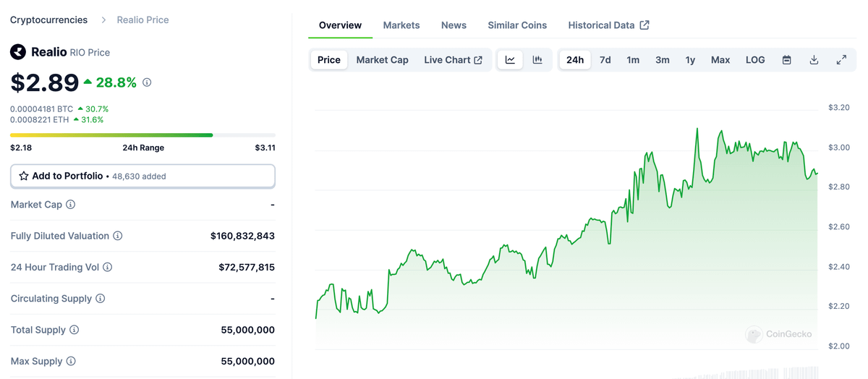868x379 pixels.
Task: Click external link icon next to Historical Data
Action: tap(644, 25)
